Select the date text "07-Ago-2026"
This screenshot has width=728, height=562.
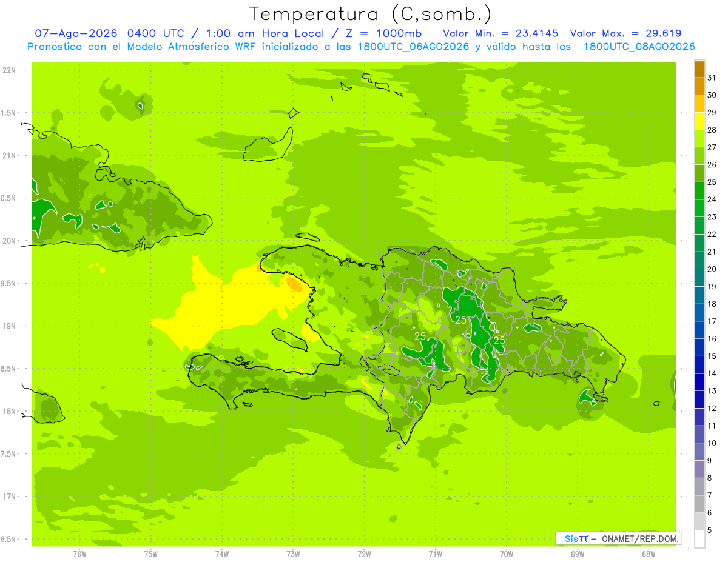pyautogui.click(x=76, y=33)
